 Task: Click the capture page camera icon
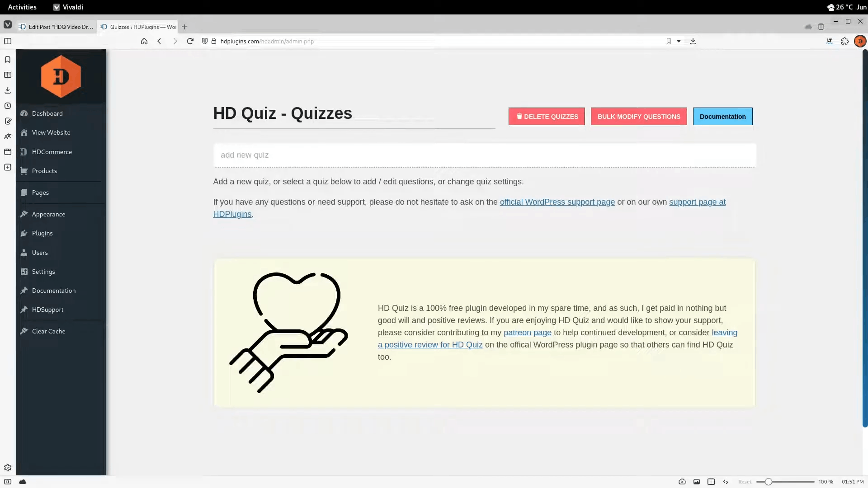(x=682, y=482)
